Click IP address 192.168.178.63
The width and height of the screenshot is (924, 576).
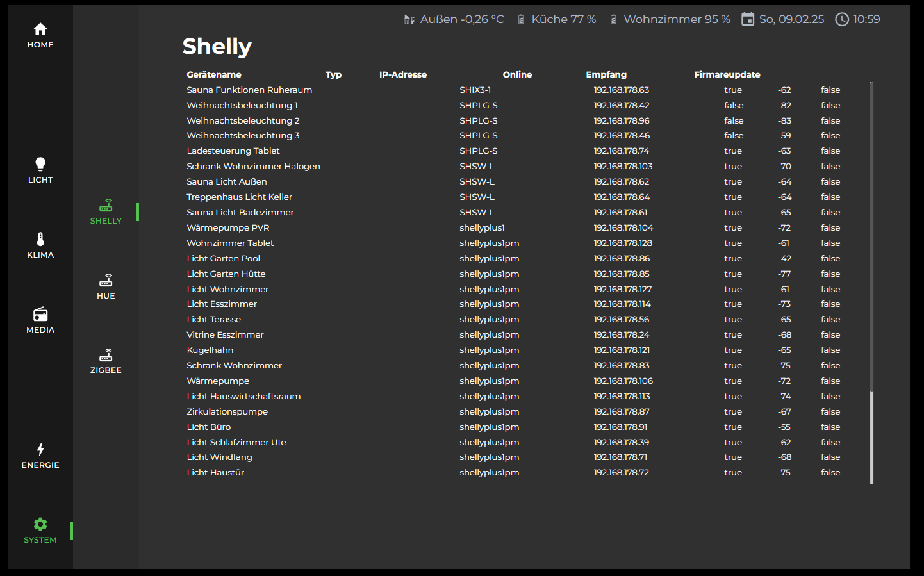coord(622,90)
